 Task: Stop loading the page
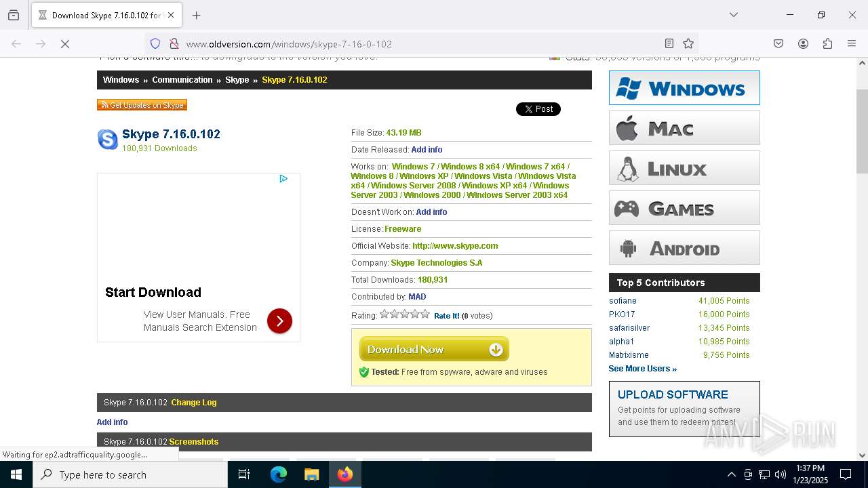tap(65, 44)
